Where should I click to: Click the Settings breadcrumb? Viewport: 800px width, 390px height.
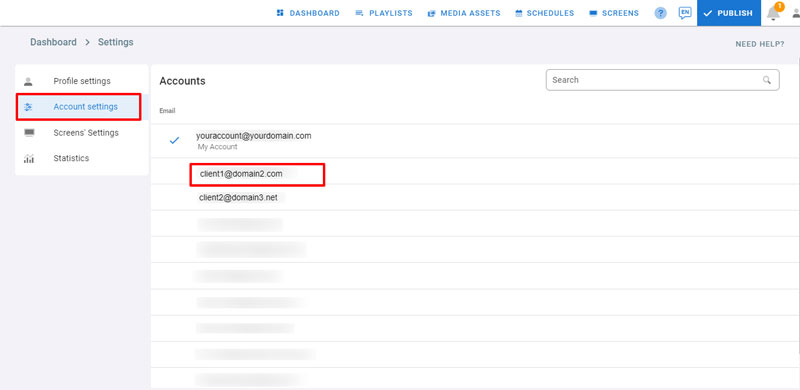115,42
